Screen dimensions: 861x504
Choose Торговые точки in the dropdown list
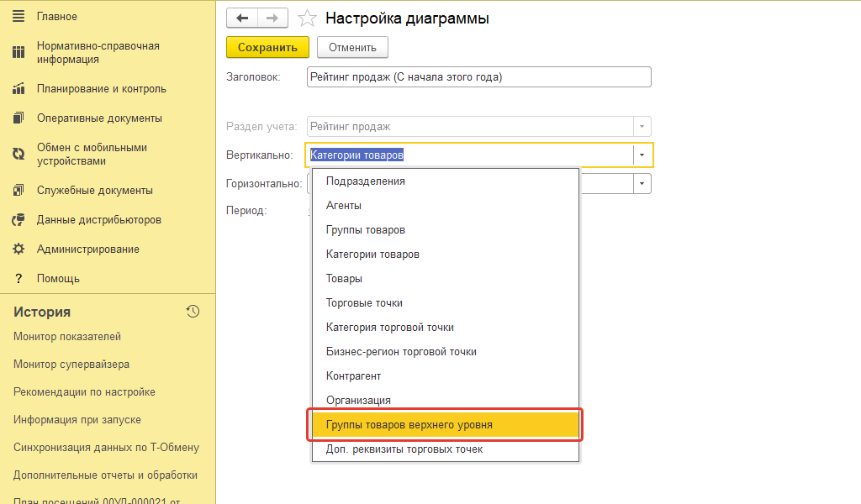click(364, 303)
